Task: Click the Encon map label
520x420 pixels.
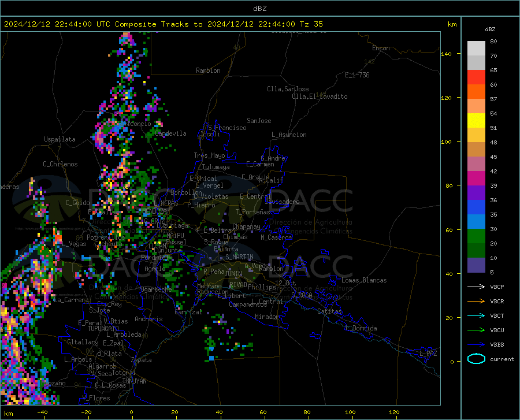Action: click(x=381, y=48)
